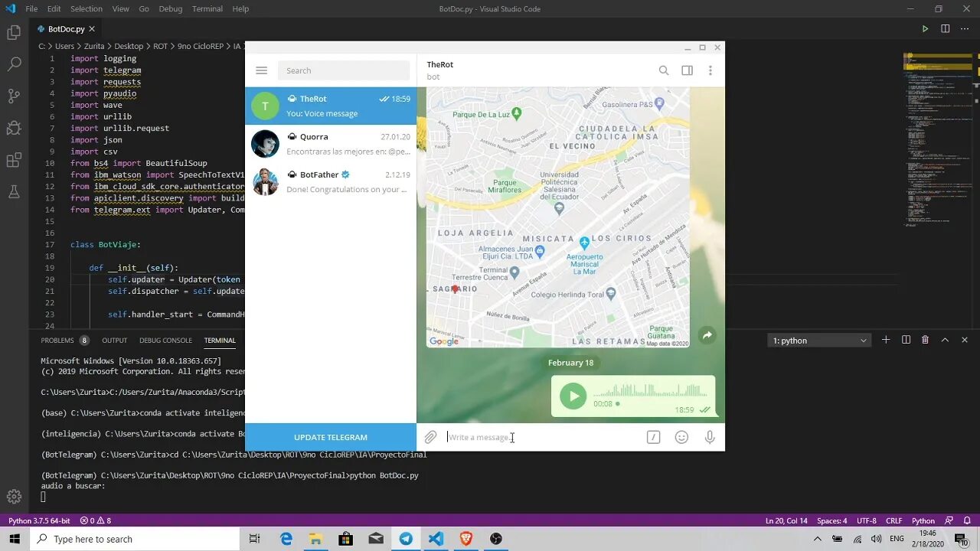Change UTF-8 file encoding
The width and height of the screenshot is (980, 551).
[x=866, y=520]
